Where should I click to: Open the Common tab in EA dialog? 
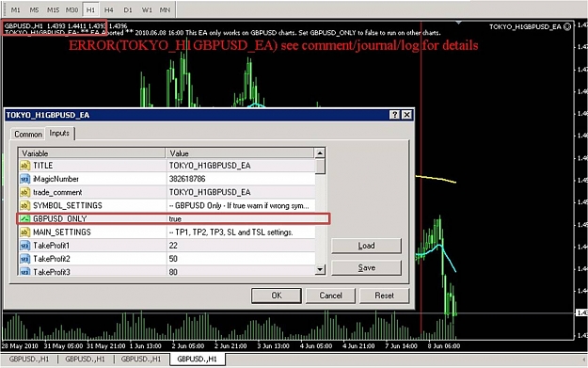28,135
